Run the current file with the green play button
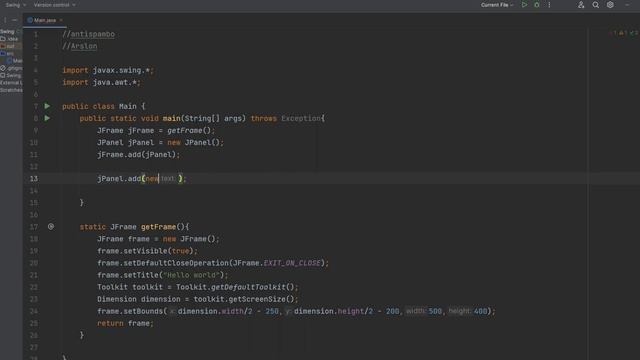 click(524, 5)
